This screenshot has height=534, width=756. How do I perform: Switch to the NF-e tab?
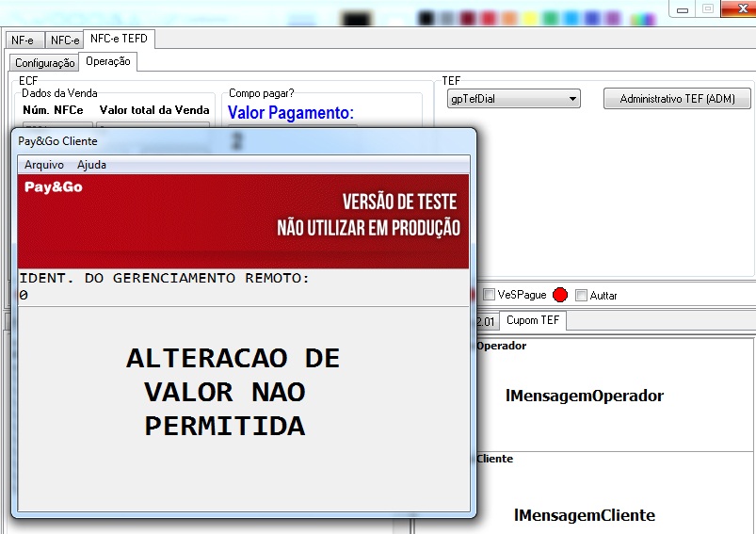24,40
